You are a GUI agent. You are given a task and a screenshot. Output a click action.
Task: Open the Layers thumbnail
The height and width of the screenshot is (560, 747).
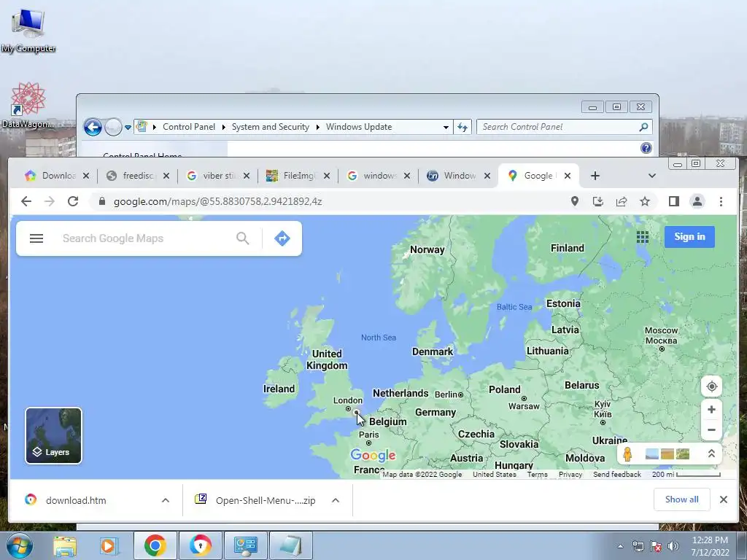coord(53,435)
